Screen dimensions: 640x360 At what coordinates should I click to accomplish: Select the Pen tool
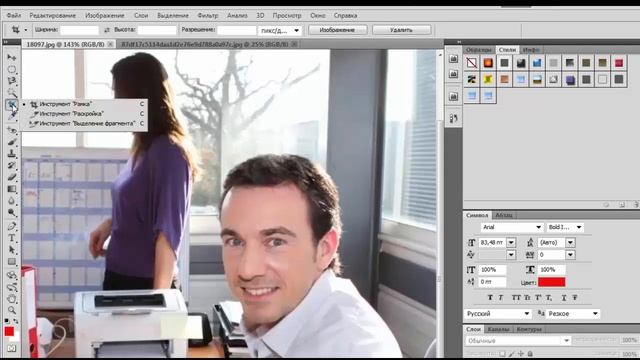pyautogui.click(x=11, y=227)
